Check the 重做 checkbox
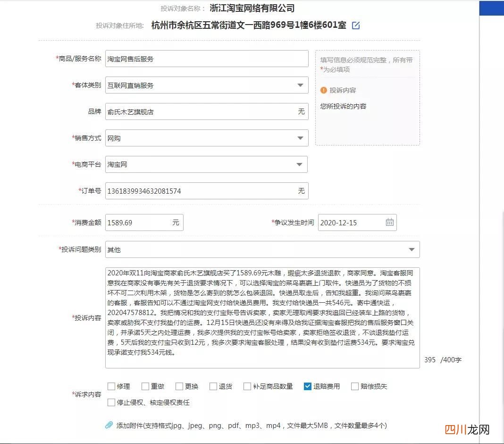Viewport: 504px width, 444px height. pyautogui.click(x=145, y=386)
